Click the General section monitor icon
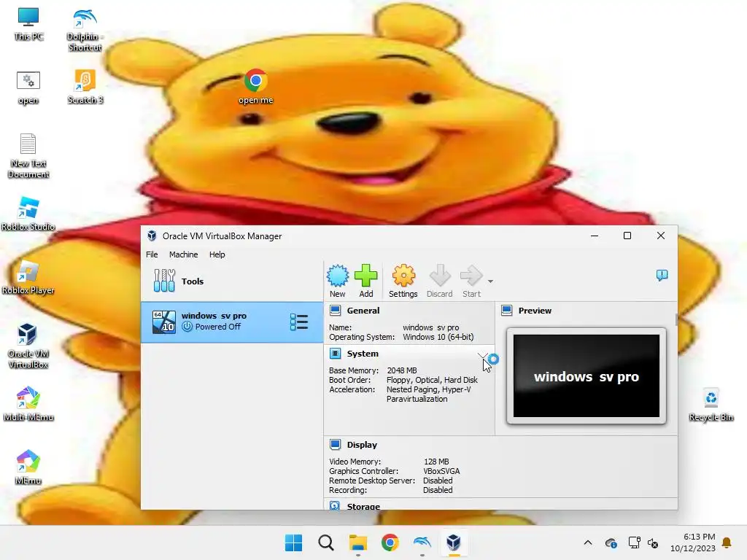This screenshot has width=747, height=560. [335, 311]
